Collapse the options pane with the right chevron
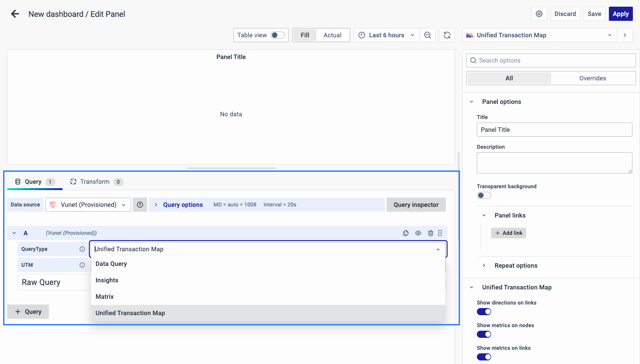 [625, 35]
